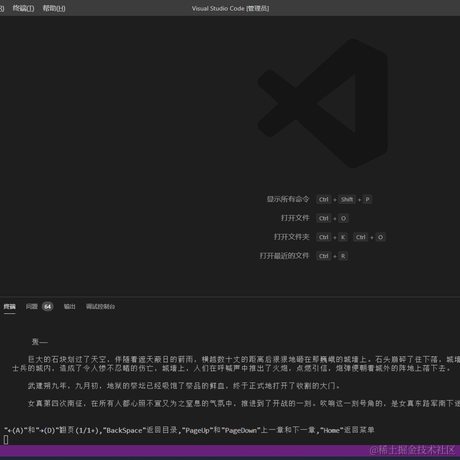Click the R key badge
Viewport: 460px width, 460px height.
(x=343, y=256)
